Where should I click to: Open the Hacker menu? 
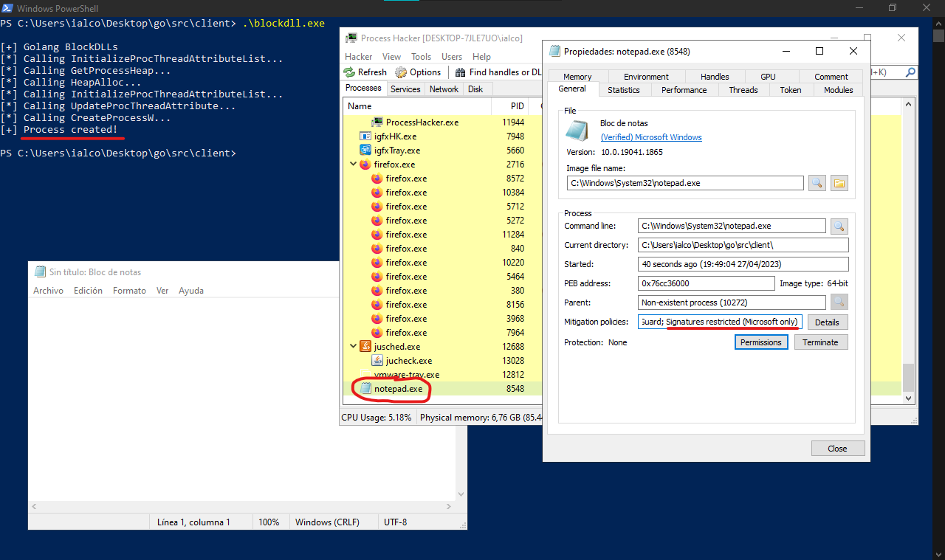click(x=359, y=57)
